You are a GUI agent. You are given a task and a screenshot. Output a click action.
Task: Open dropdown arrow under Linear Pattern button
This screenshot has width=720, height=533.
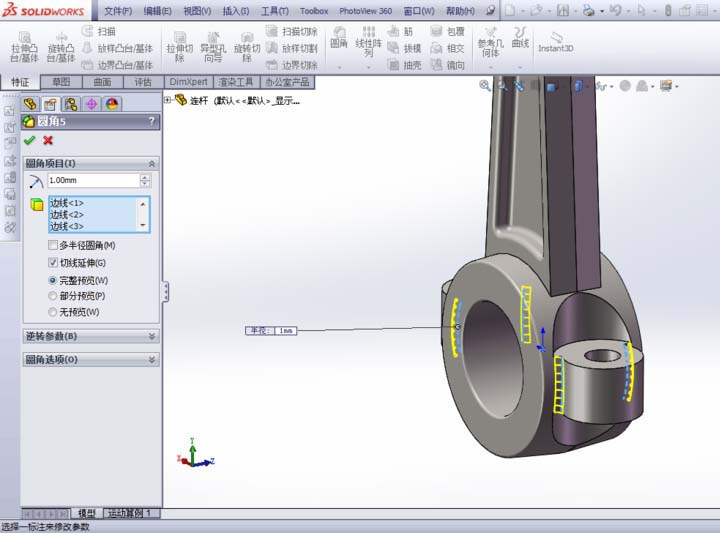point(368,67)
